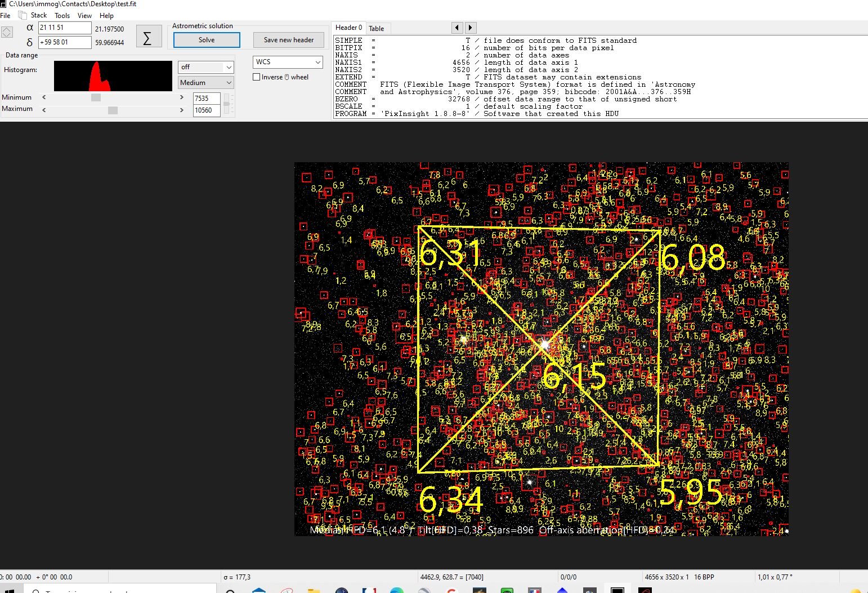
Task: Click Save new header button
Action: coord(289,40)
